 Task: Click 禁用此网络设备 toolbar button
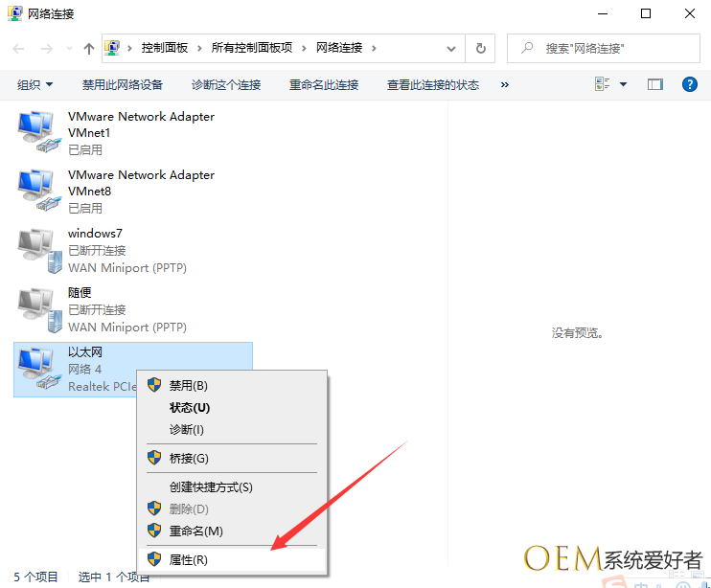pyautogui.click(x=122, y=84)
